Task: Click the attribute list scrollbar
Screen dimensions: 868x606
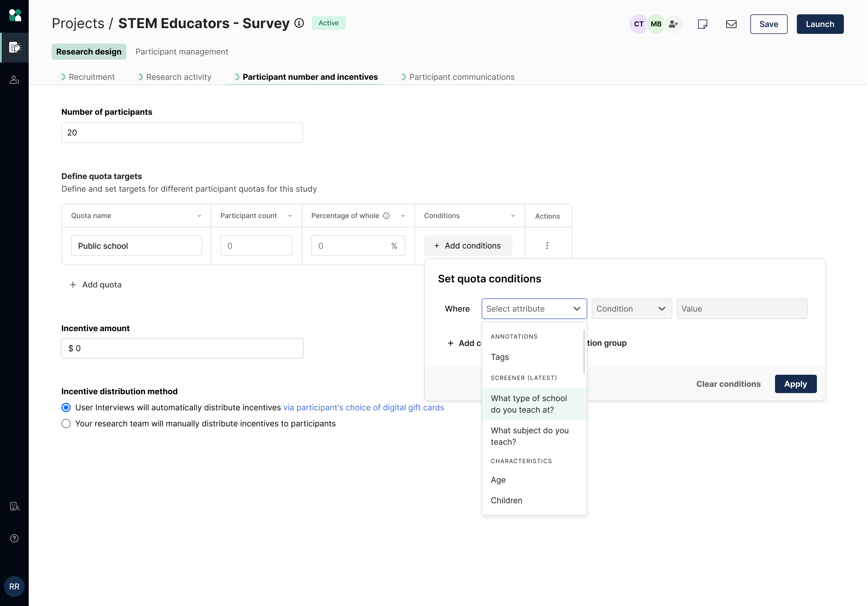Action: coord(584,351)
